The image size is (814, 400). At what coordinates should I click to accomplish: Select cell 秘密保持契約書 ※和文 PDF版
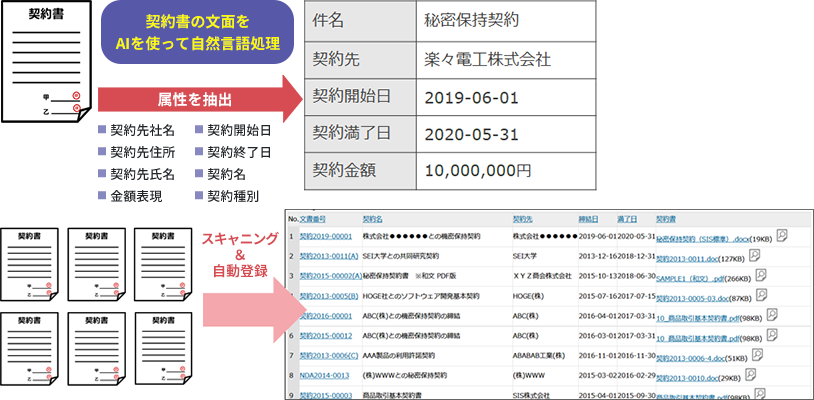(x=410, y=276)
